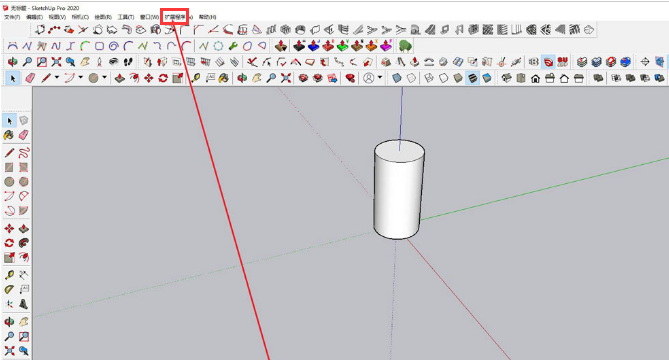Select Rectangle tool in left tool panel
The width and height of the screenshot is (669, 360).
point(9,167)
